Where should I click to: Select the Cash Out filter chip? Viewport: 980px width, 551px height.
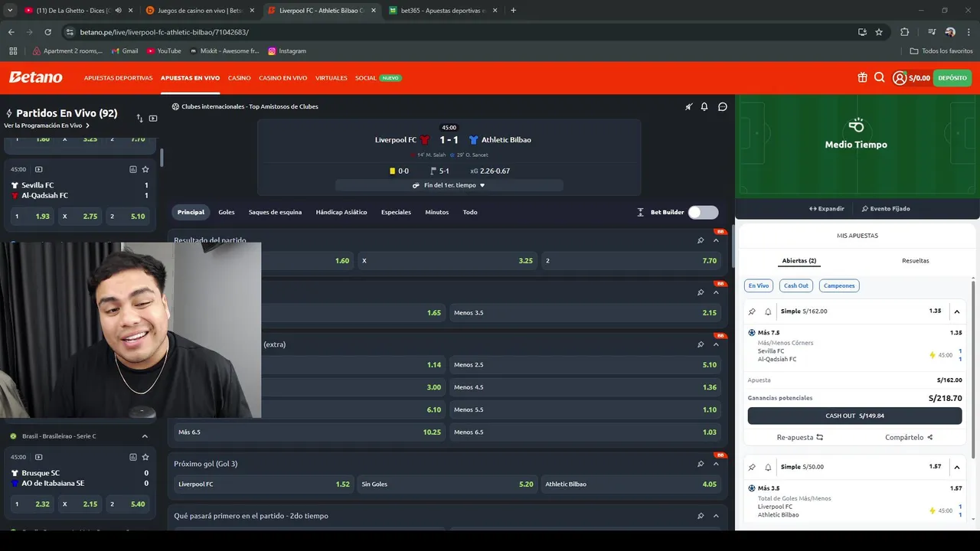click(x=796, y=285)
